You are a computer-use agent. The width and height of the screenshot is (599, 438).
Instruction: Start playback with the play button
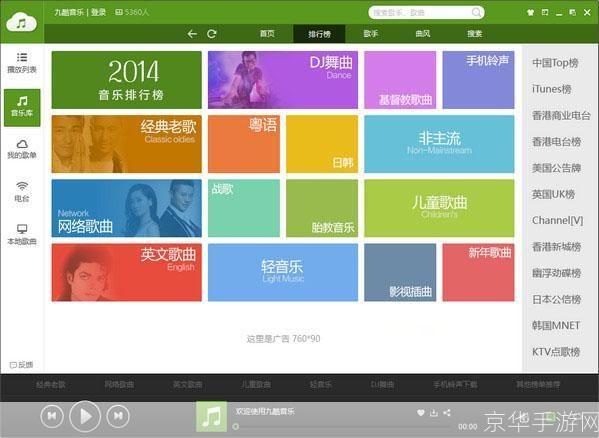click(x=85, y=416)
